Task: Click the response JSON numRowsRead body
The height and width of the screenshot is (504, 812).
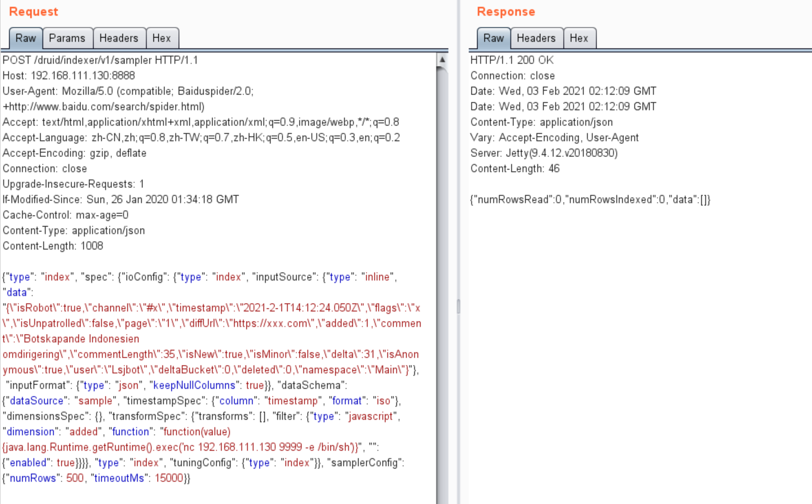Action: point(590,199)
